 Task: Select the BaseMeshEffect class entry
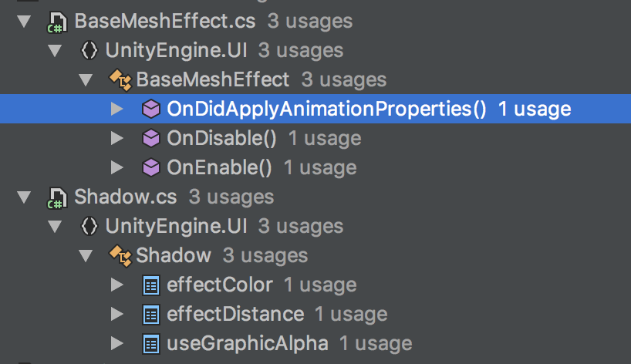coord(315,79)
